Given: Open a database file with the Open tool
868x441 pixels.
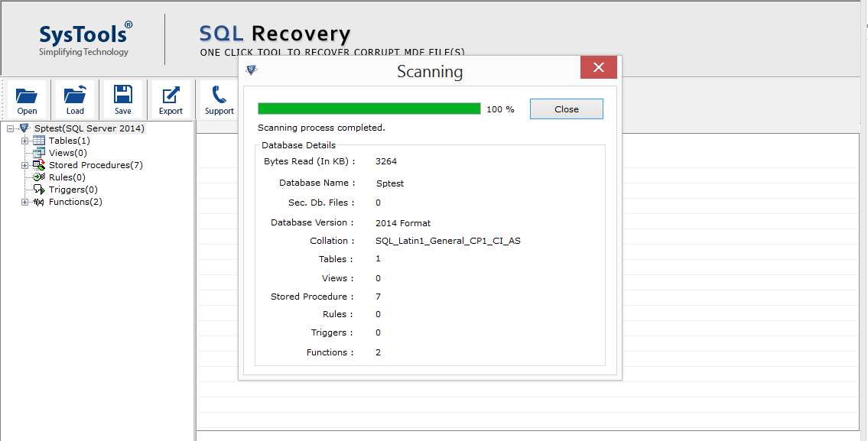Looking at the screenshot, I should pos(27,99).
